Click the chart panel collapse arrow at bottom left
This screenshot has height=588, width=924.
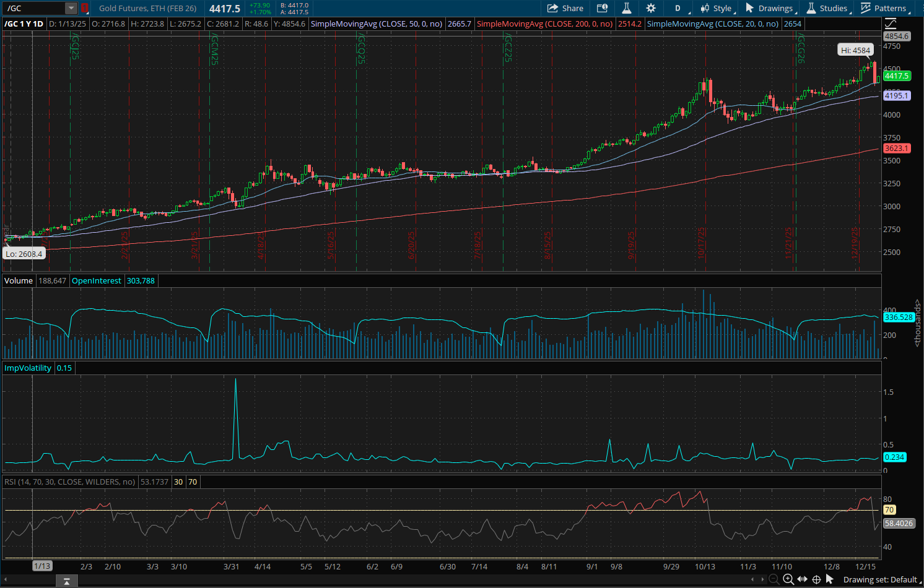click(x=66, y=581)
